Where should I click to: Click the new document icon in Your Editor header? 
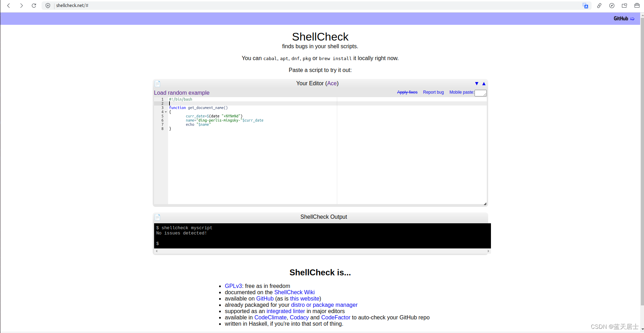click(x=157, y=84)
